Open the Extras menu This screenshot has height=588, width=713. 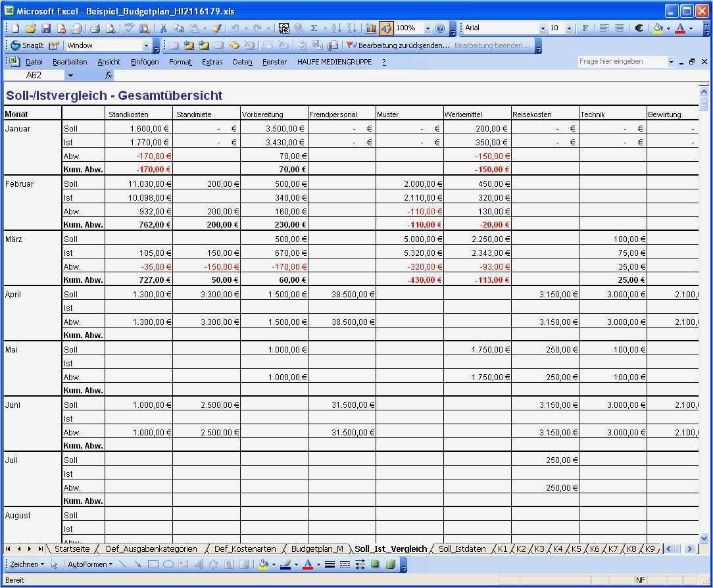pos(212,61)
